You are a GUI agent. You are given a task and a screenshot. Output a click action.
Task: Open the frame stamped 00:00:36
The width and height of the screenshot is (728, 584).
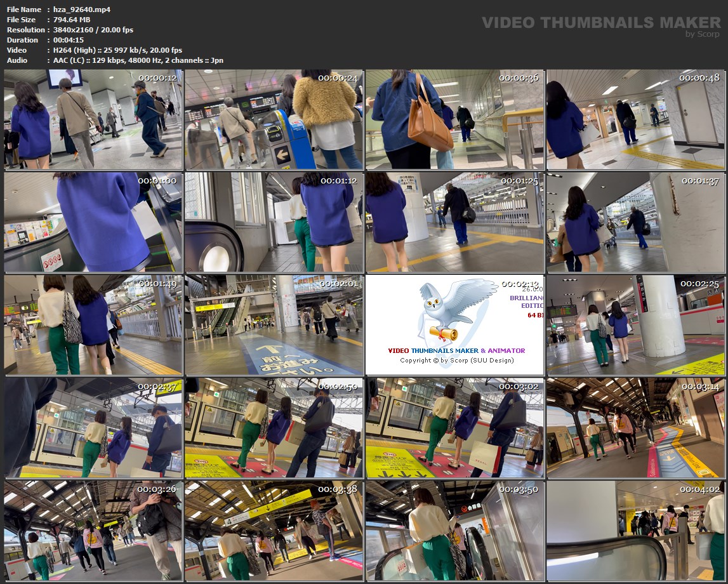coord(454,119)
